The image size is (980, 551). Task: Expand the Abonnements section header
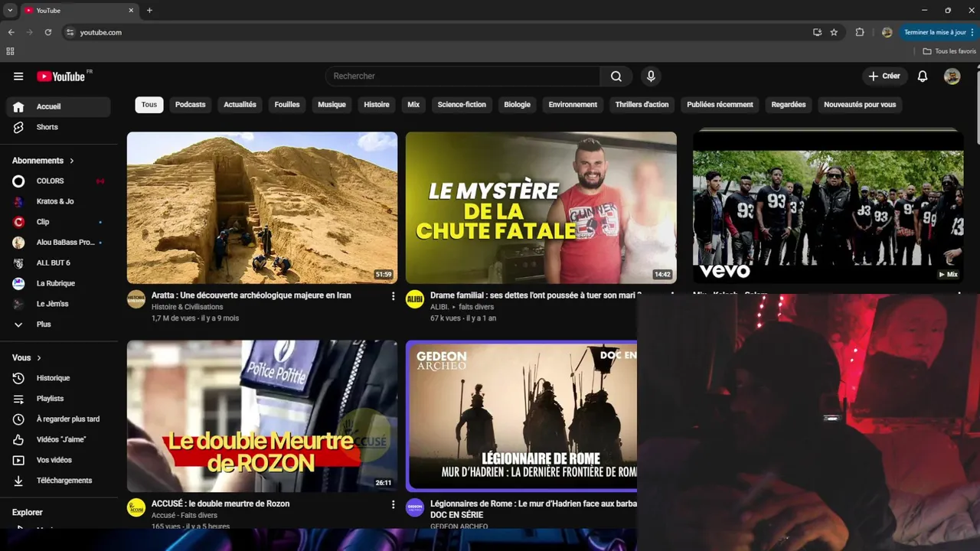(x=44, y=161)
